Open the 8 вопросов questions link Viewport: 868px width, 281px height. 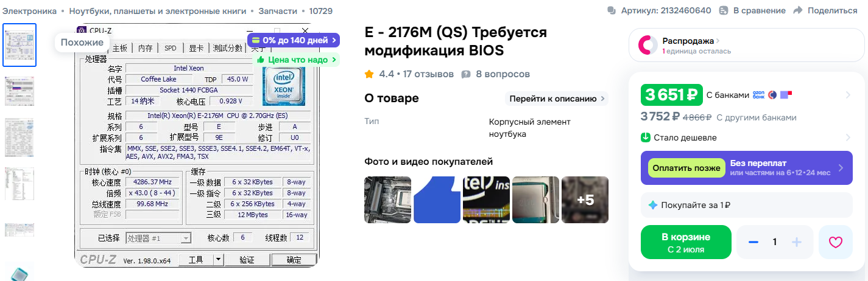(503, 74)
